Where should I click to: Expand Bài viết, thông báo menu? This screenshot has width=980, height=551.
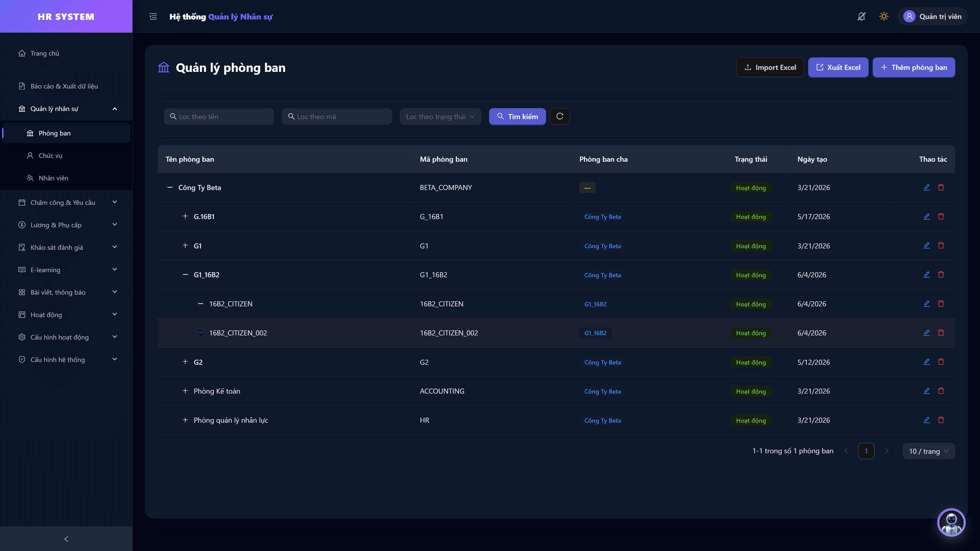[66, 292]
